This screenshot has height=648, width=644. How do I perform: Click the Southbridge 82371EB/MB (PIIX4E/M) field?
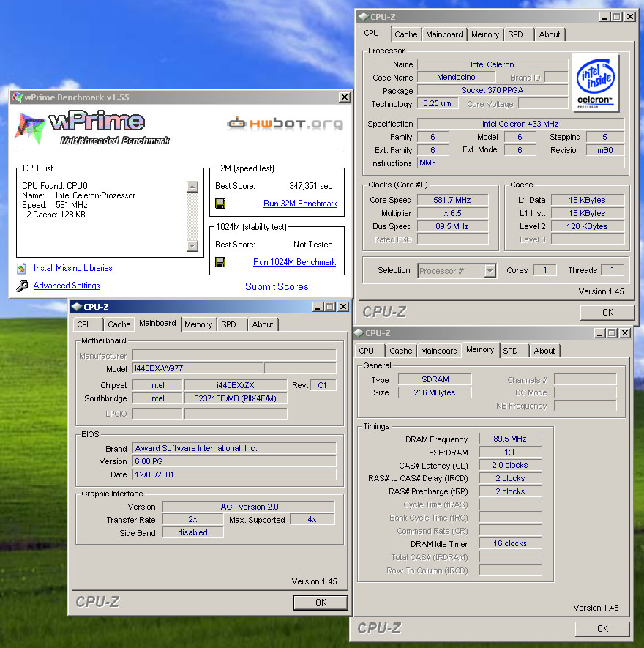pyautogui.click(x=236, y=398)
